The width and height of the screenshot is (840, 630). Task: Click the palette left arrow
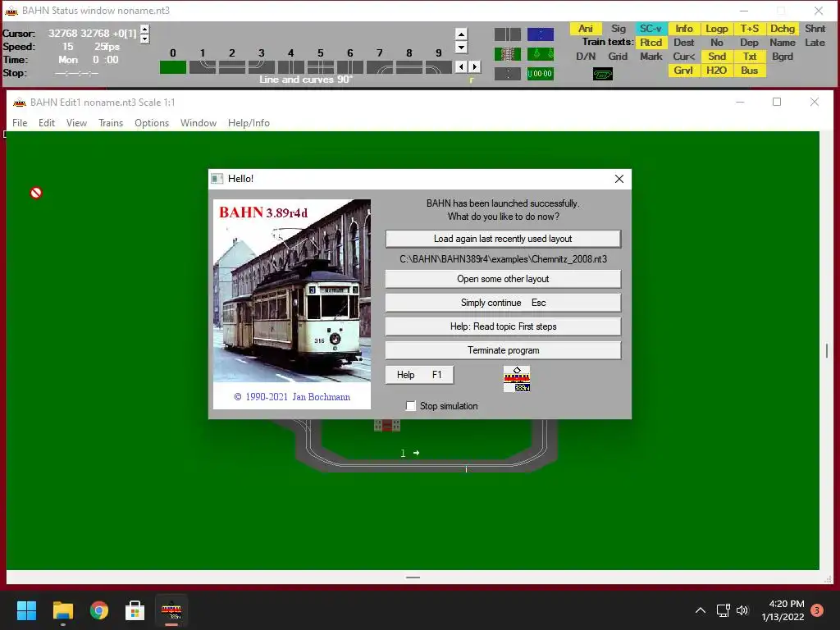point(461,67)
